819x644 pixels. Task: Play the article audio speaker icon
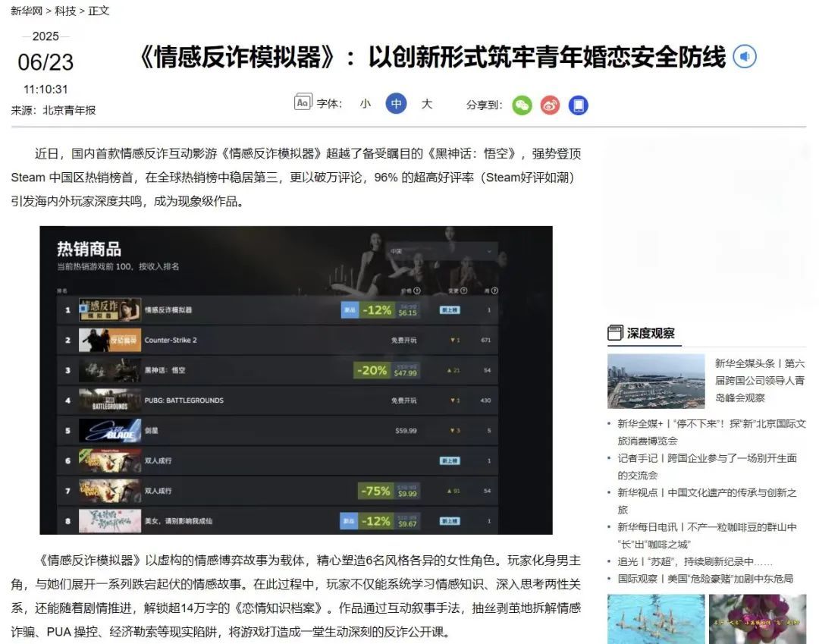coord(745,56)
